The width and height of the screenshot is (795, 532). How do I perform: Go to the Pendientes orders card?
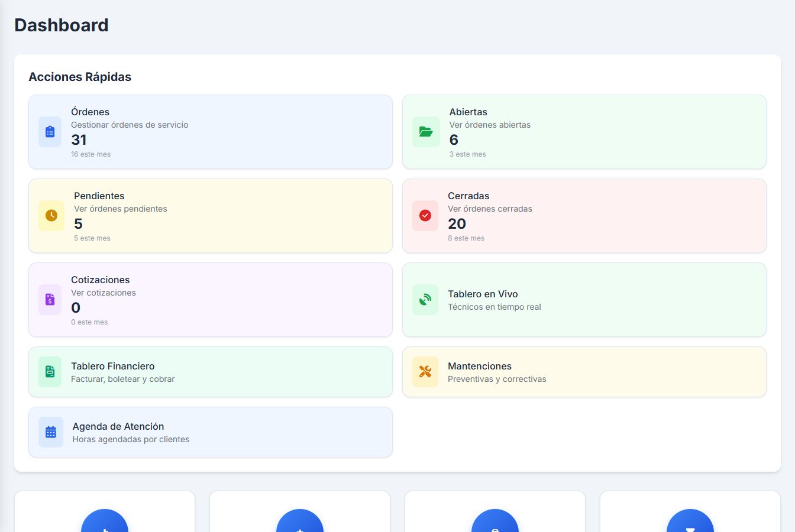pyautogui.click(x=211, y=216)
